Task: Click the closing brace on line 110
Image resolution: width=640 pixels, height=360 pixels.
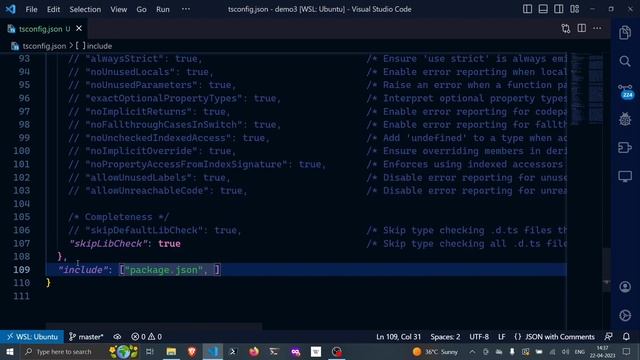Action: pyautogui.click(x=48, y=283)
